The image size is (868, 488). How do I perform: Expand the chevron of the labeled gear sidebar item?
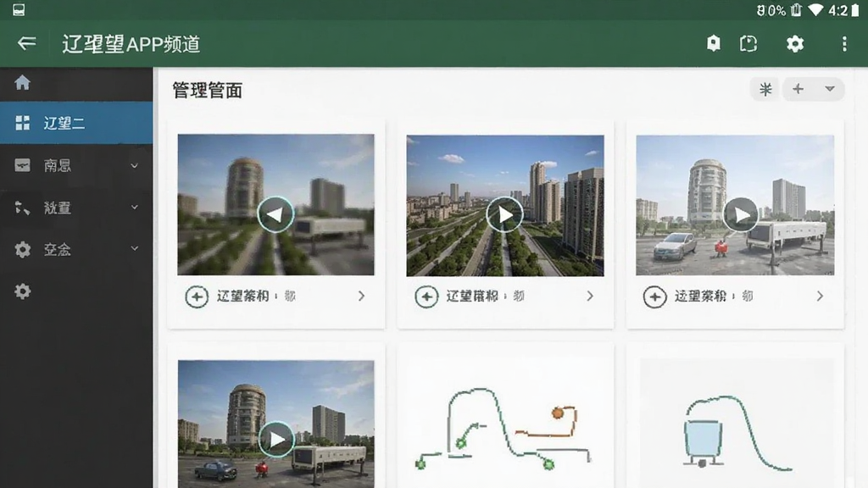(x=135, y=248)
